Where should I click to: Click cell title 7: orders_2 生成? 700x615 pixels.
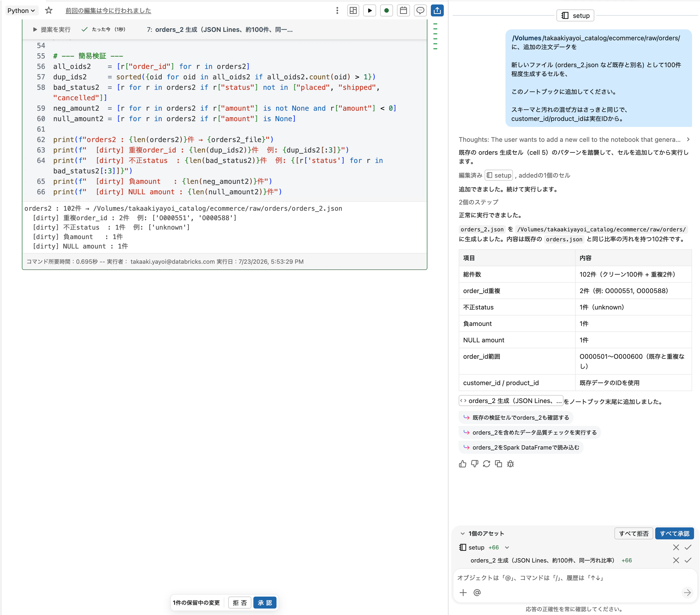[x=219, y=29]
